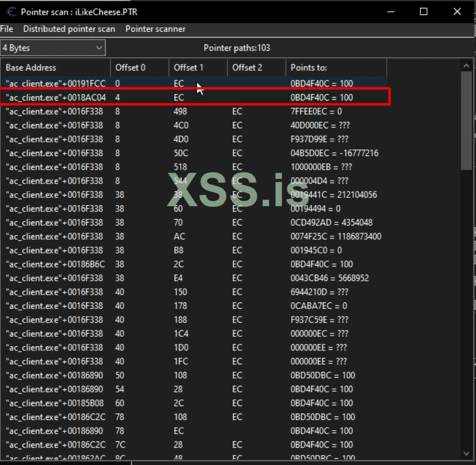Select row "ac_client.exe"+00186B6C
476x465 pixels.
coord(194,264)
